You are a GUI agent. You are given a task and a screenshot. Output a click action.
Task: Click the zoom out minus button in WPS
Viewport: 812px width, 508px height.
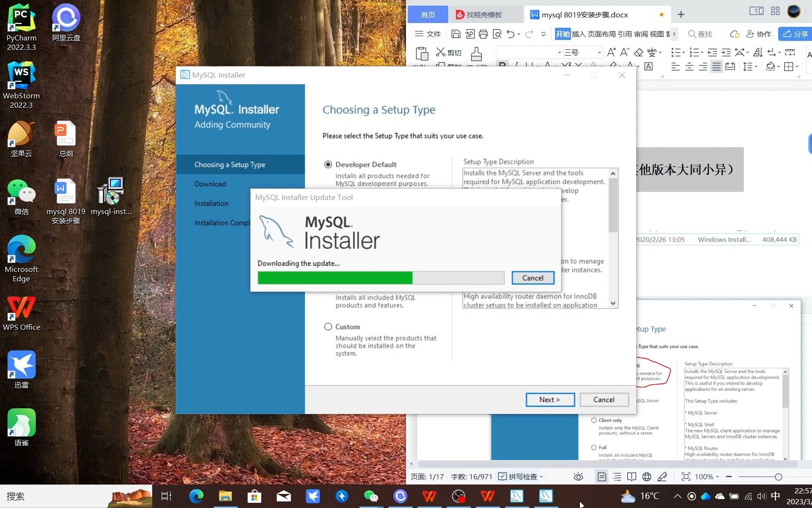[729, 477]
